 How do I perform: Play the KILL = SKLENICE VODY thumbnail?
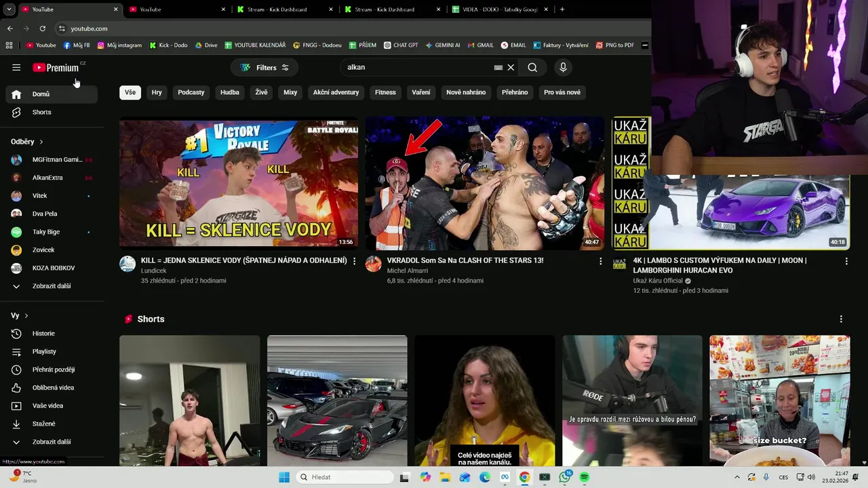tap(239, 184)
